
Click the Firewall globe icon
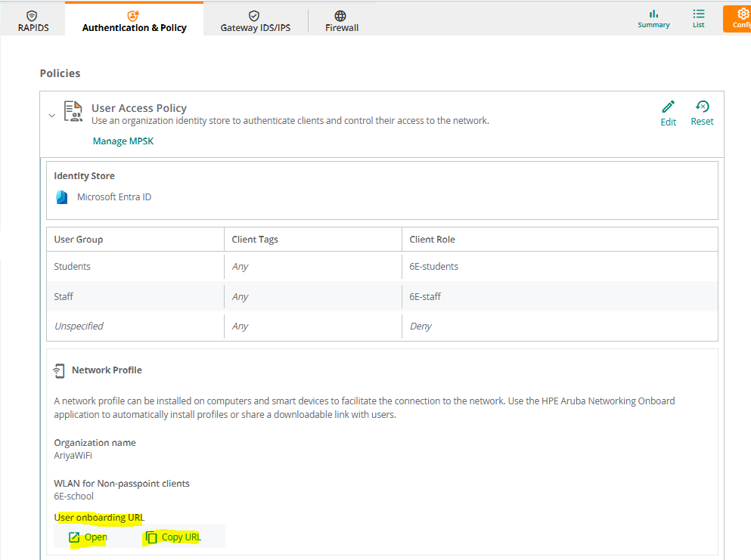(x=340, y=16)
